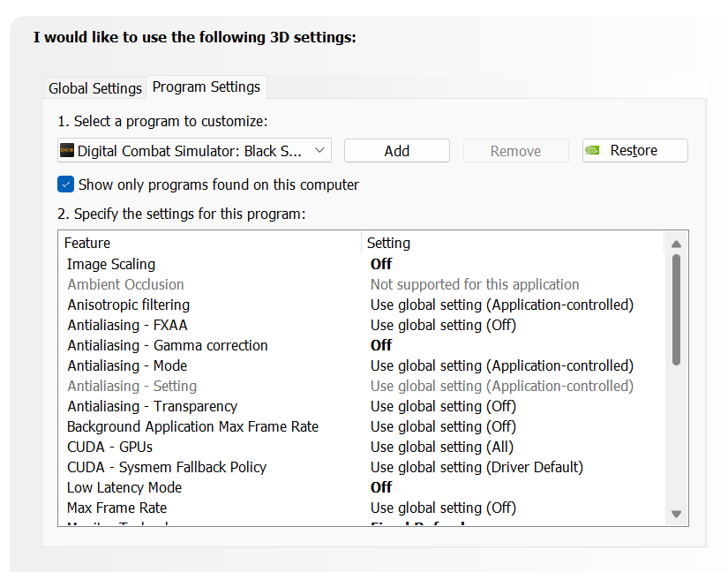Select Background Application Max Frame Rate row
The width and height of the screenshot is (728, 572).
coord(362,426)
